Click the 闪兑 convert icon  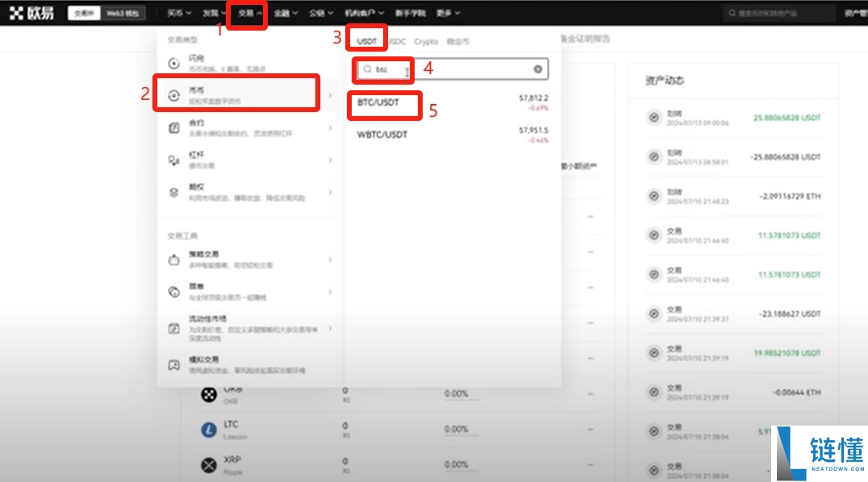pyautogui.click(x=173, y=63)
